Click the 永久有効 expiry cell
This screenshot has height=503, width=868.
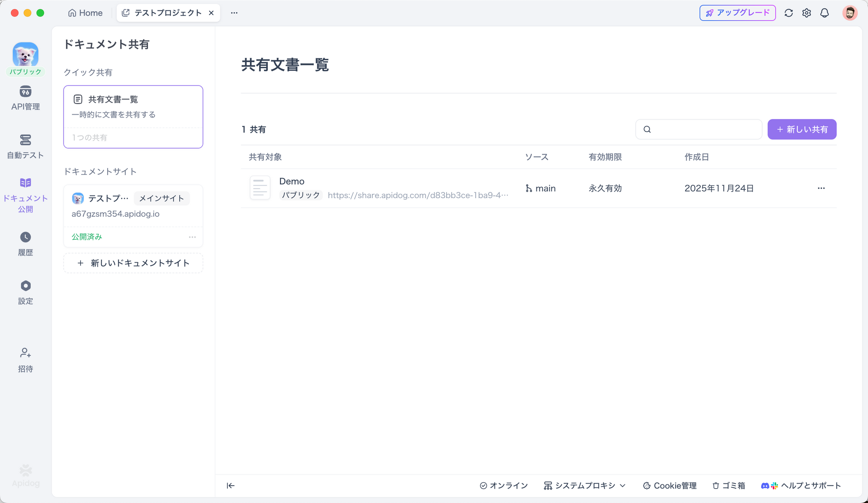pos(605,189)
